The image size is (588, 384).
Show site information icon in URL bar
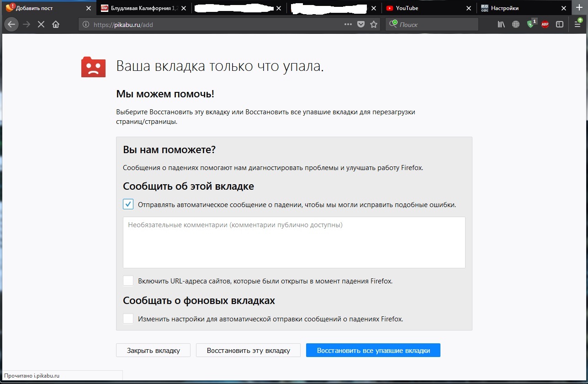pyautogui.click(x=85, y=25)
